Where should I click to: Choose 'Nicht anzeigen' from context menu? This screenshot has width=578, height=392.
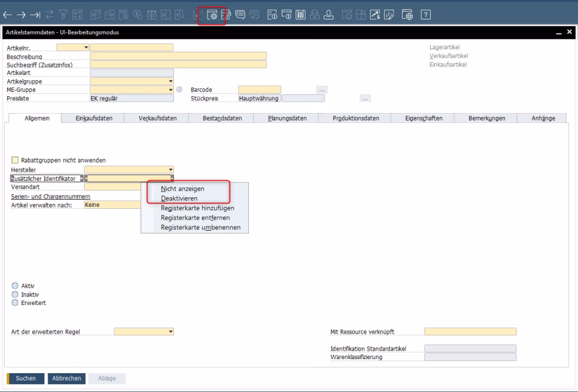click(x=182, y=189)
